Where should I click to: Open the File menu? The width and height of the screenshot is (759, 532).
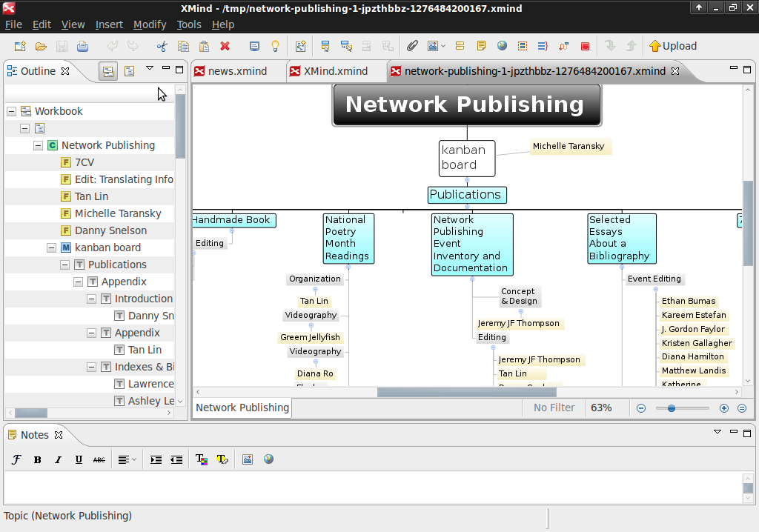coord(13,24)
